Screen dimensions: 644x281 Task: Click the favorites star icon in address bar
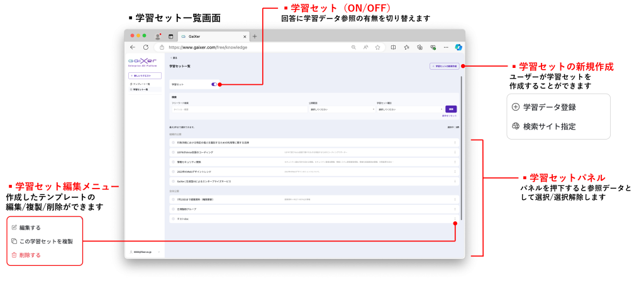point(377,47)
